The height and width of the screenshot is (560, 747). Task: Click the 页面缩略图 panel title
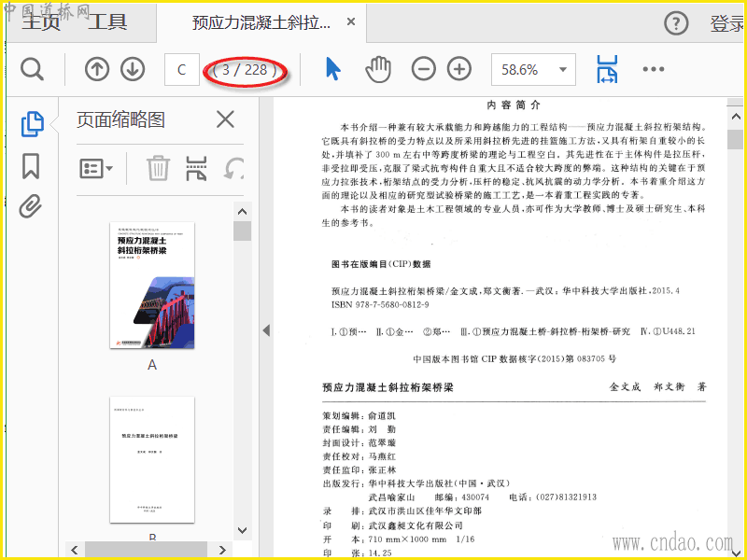tap(120, 119)
